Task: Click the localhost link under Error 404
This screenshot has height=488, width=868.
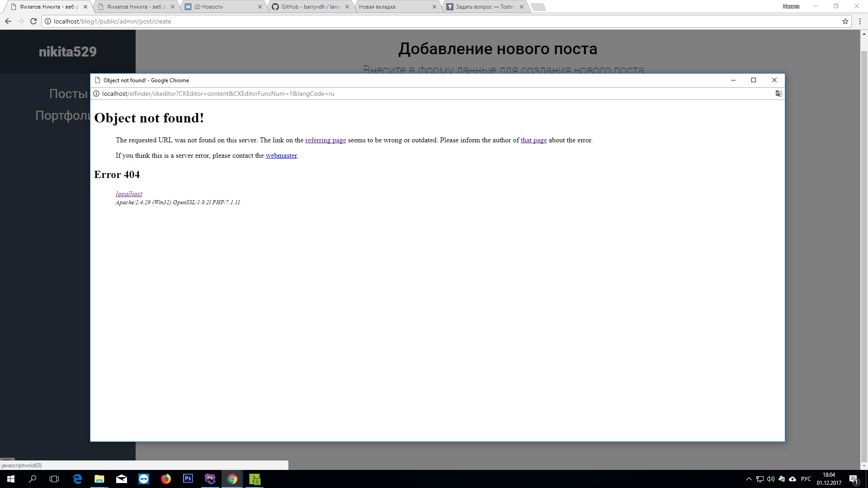Action: coord(129,194)
